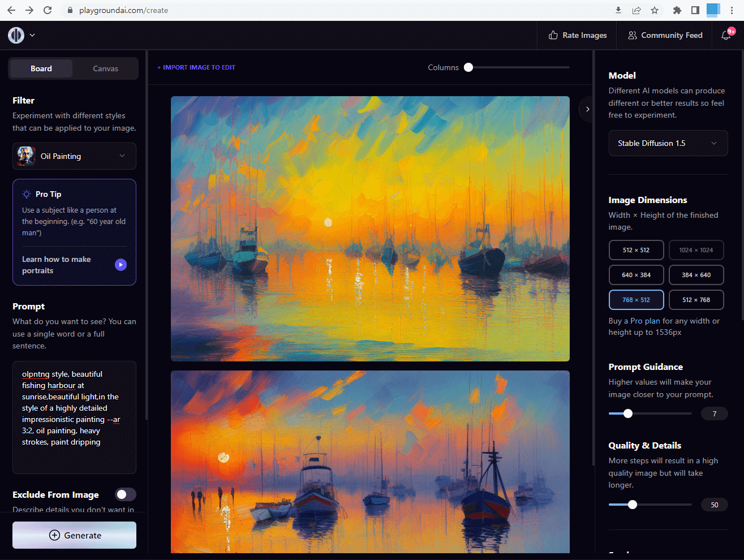Click the Oil Painting filter thumbnail
744x560 pixels.
click(x=27, y=156)
